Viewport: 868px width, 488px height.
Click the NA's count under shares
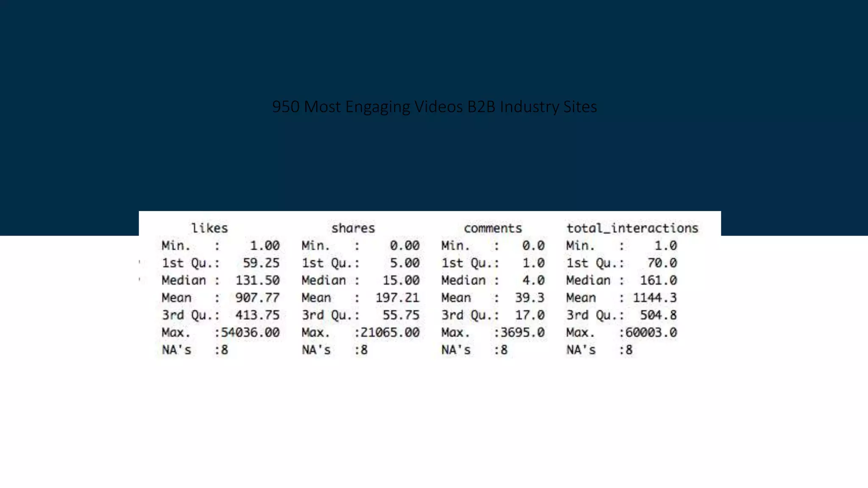(364, 350)
